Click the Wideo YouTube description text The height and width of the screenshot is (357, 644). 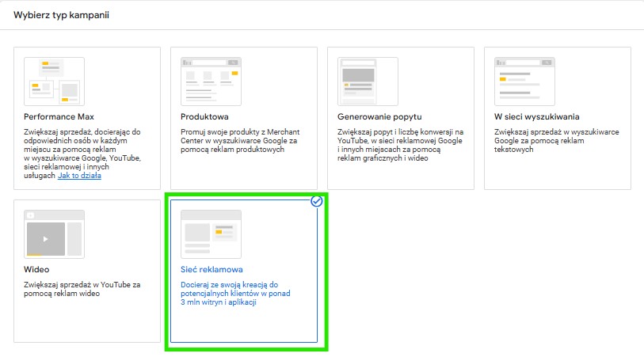pyautogui.click(x=82, y=289)
